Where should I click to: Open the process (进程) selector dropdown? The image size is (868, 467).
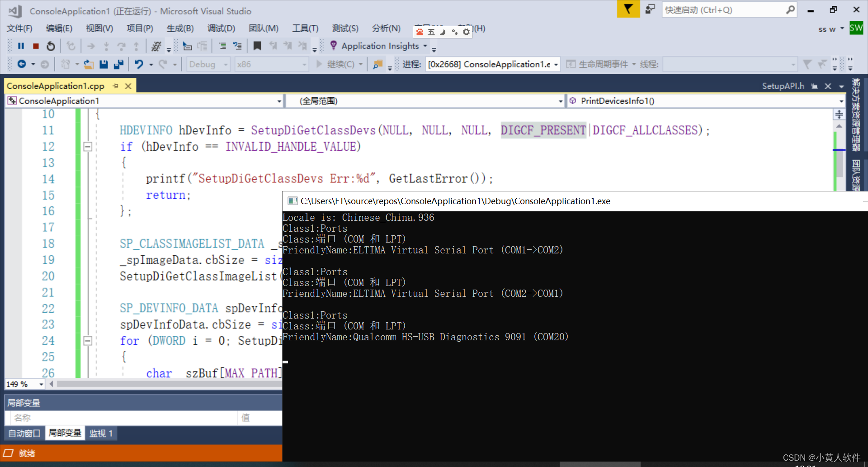(x=556, y=64)
